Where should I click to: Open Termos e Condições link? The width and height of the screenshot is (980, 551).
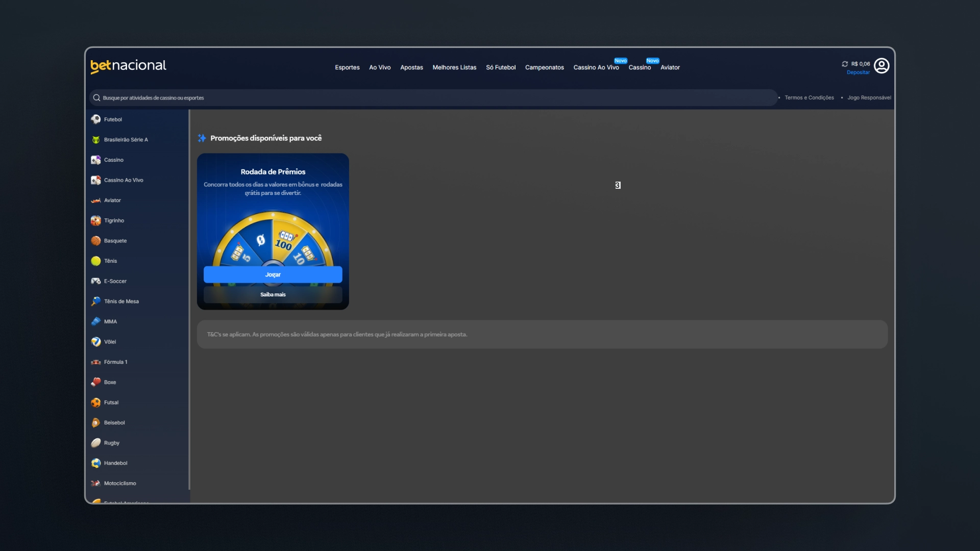point(809,97)
